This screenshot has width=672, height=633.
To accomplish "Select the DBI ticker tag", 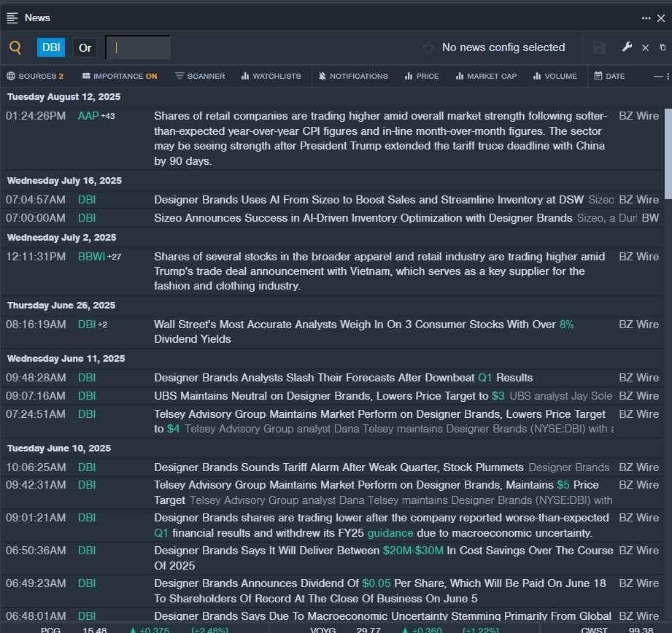I will [x=51, y=47].
